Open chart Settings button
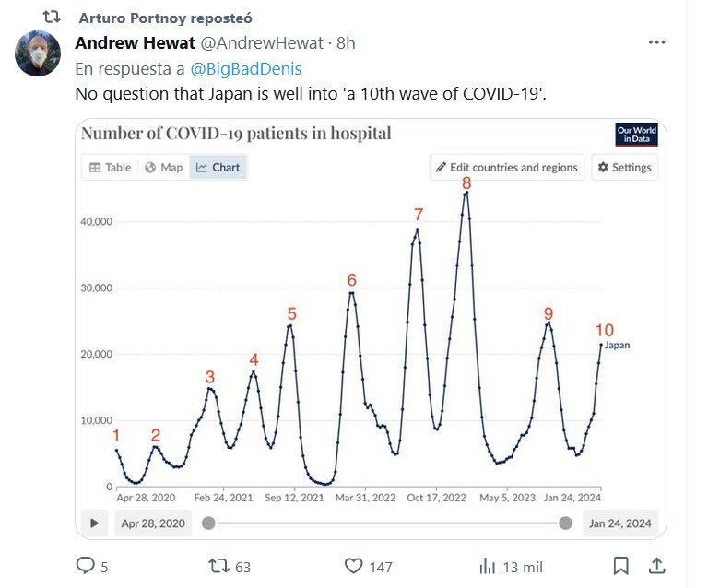708x588 pixels. point(624,168)
